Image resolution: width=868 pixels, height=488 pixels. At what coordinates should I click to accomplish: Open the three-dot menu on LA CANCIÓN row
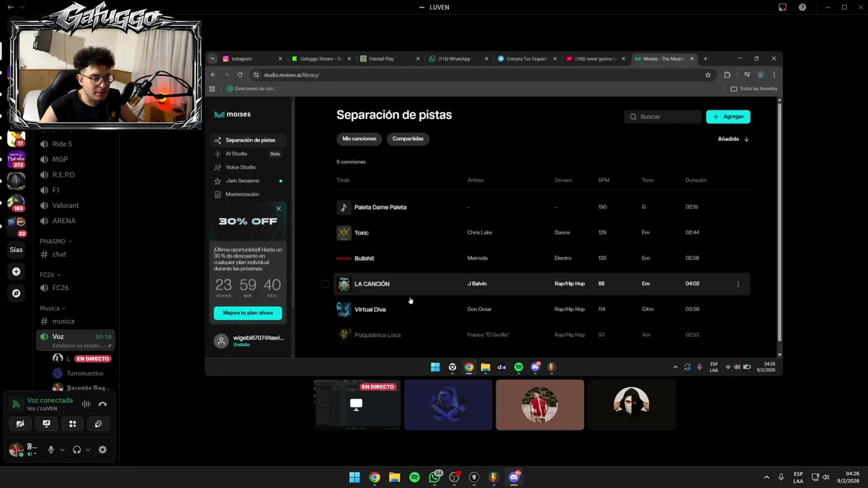pyautogui.click(x=738, y=284)
